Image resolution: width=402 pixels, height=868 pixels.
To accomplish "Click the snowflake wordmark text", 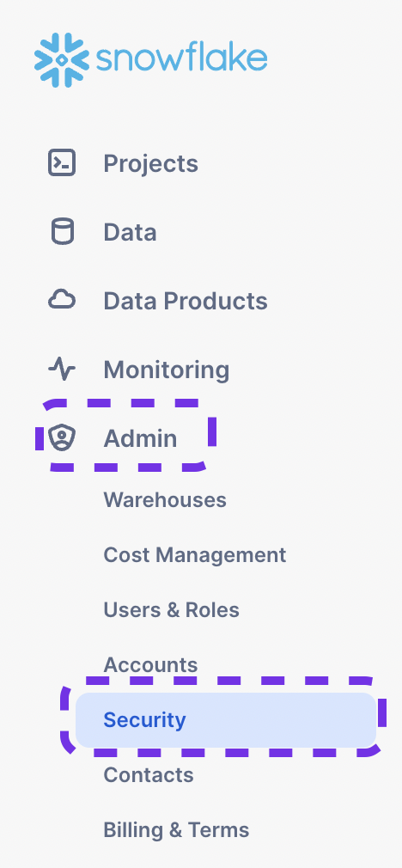I will coord(182,59).
